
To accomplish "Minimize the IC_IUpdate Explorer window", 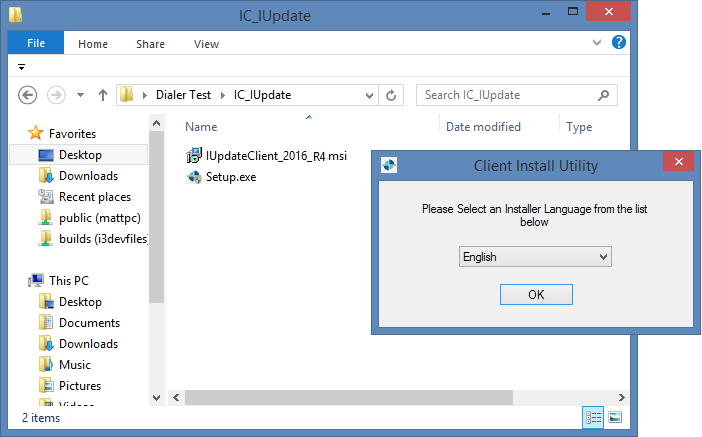I will click(546, 13).
